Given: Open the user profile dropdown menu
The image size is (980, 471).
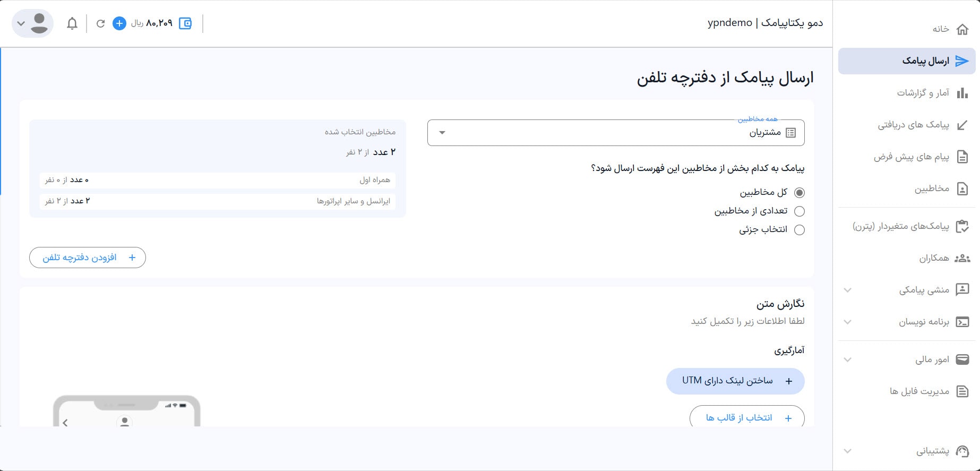Looking at the screenshot, I should tap(32, 23).
